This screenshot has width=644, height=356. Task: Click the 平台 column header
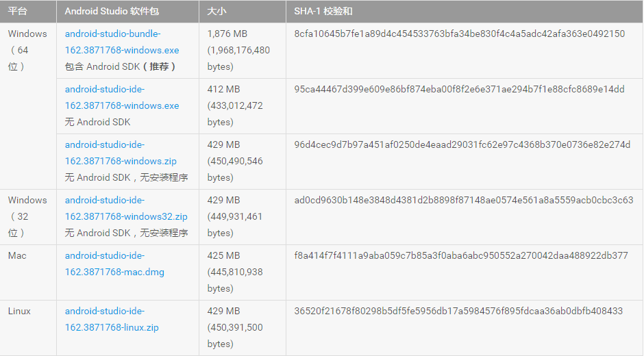click(x=17, y=12)
